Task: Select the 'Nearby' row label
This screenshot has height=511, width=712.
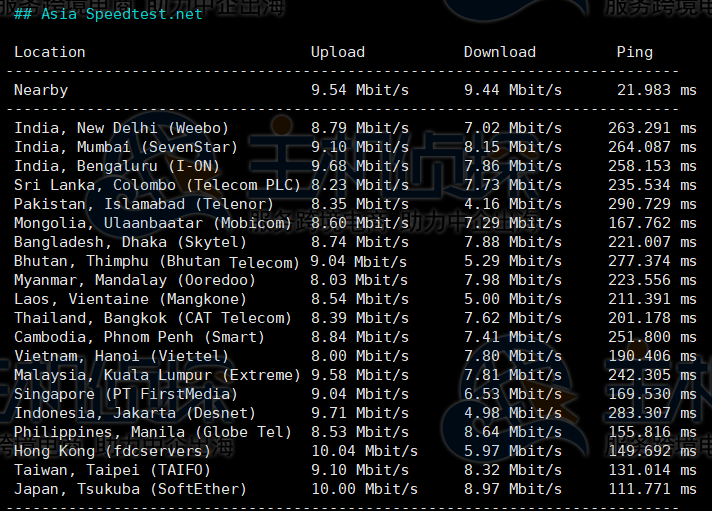Action: tap(41, 90)
